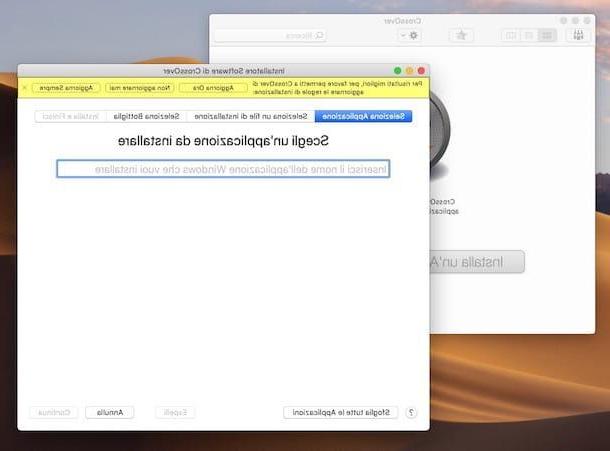The height and width of the screenshot is (451, 610).
Task: Click the Installa un'Applicazione button in CrossOver window
Action: [477, 262]
